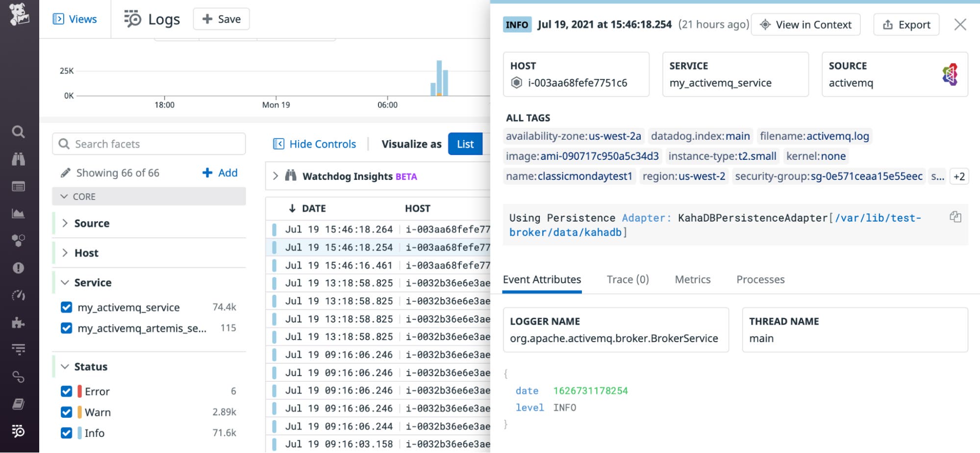Viewport: 980px width, 453px height.
Task: Open the Dashboards chart icon in sidebar
Action: tap(18, 213)
